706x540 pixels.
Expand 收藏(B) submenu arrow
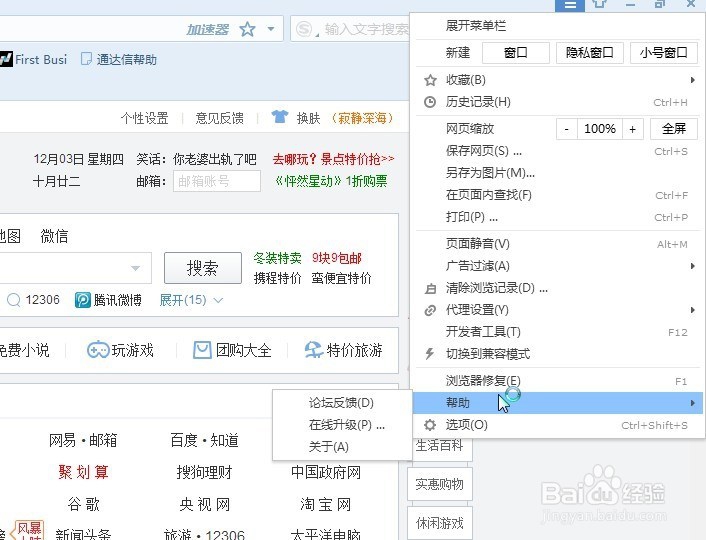coord(693,80)
